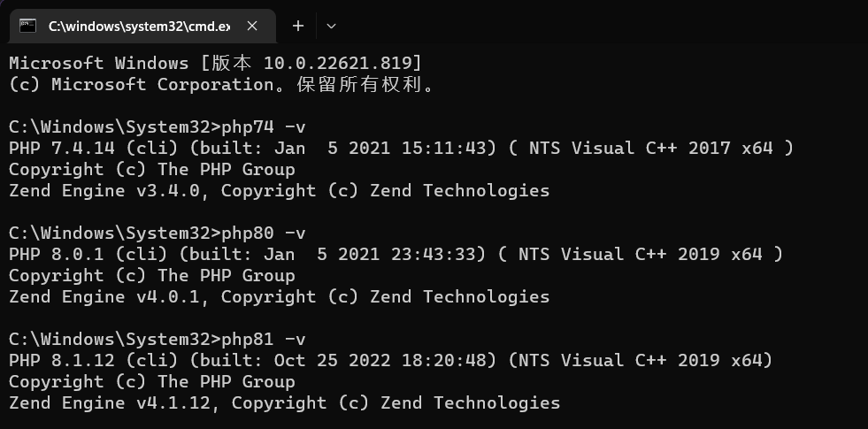Expand the new tab profile dropdown chevron
This screenshot has height=429, width=868.
point(331,26)
